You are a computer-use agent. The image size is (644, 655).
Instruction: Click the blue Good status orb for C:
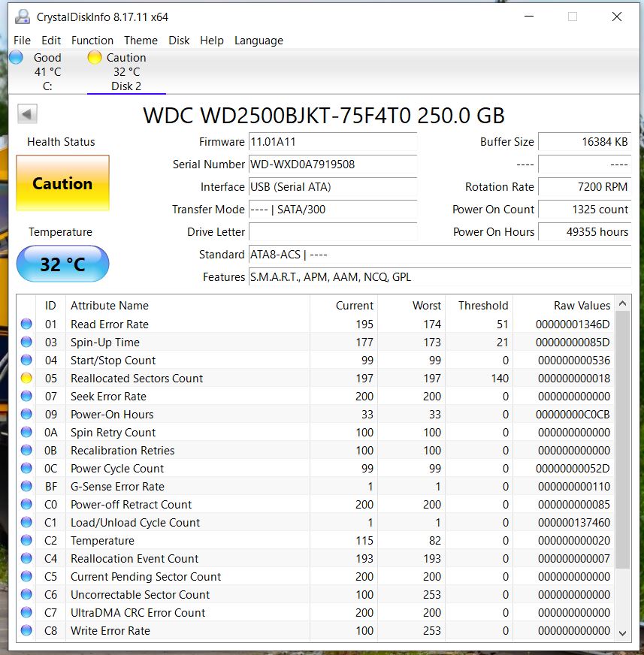click(16, 57)
